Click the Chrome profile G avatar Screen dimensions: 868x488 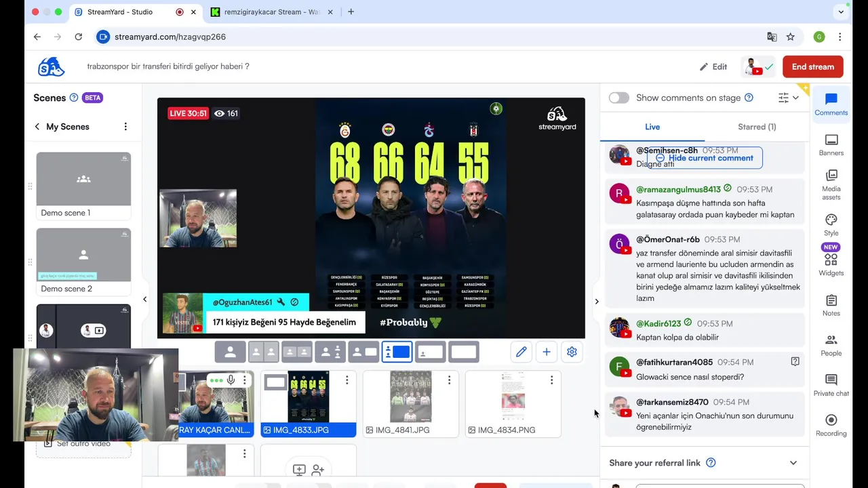pos(819,37)
